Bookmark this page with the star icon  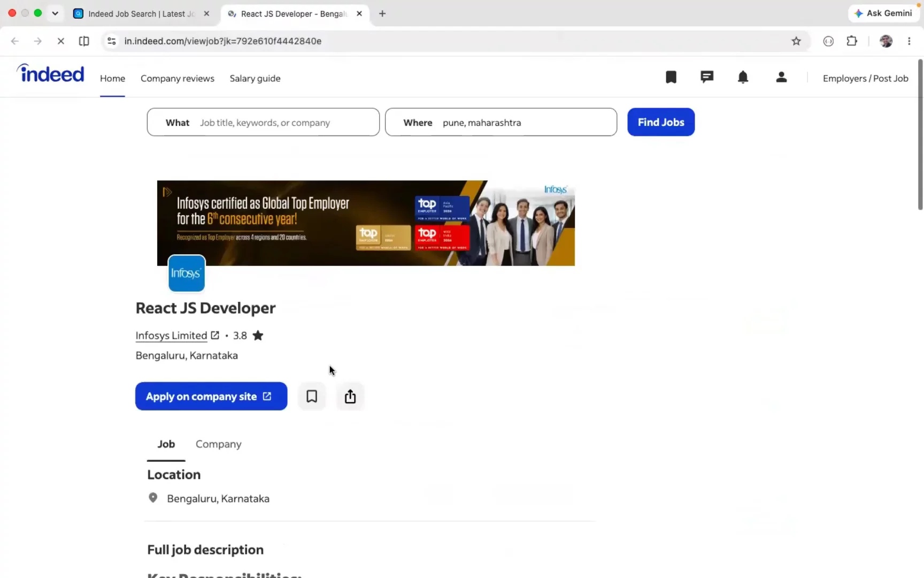pyautogui.click(x=796, y=41)
